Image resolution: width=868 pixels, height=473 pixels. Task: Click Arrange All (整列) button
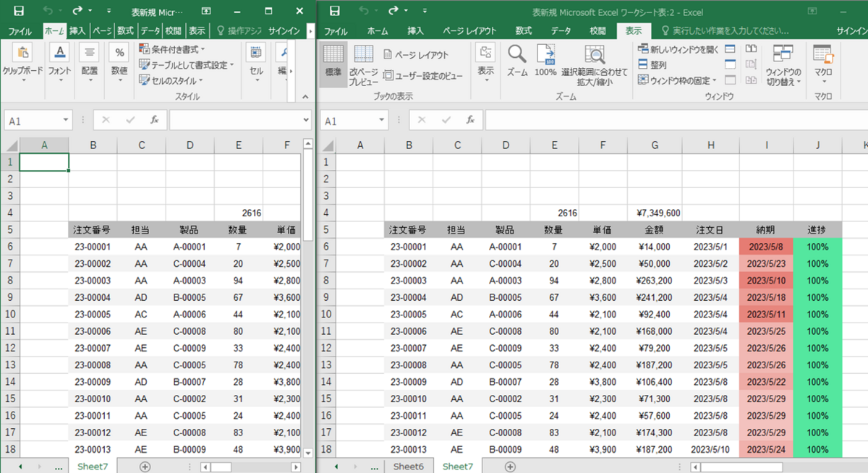pyautogui.click(x=653, y=65)
